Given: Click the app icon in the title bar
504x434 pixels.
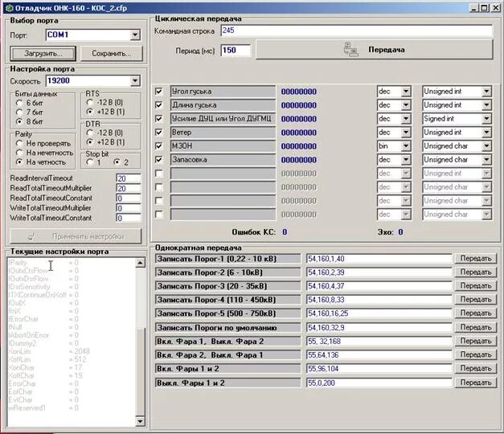Looking at the screenshot, I should coord(9,8).
